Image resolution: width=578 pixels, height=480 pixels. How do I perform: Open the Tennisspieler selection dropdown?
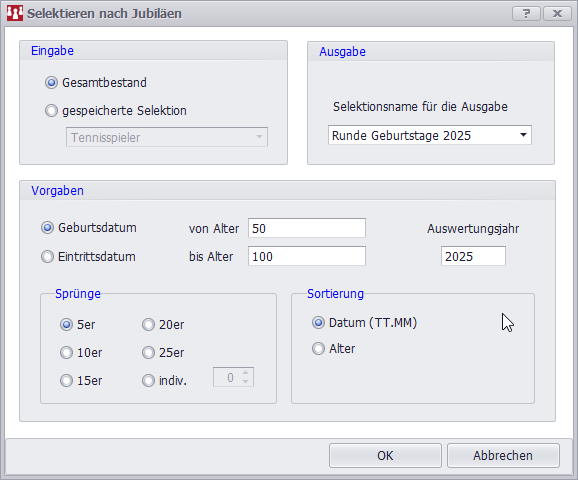(167, 137)
